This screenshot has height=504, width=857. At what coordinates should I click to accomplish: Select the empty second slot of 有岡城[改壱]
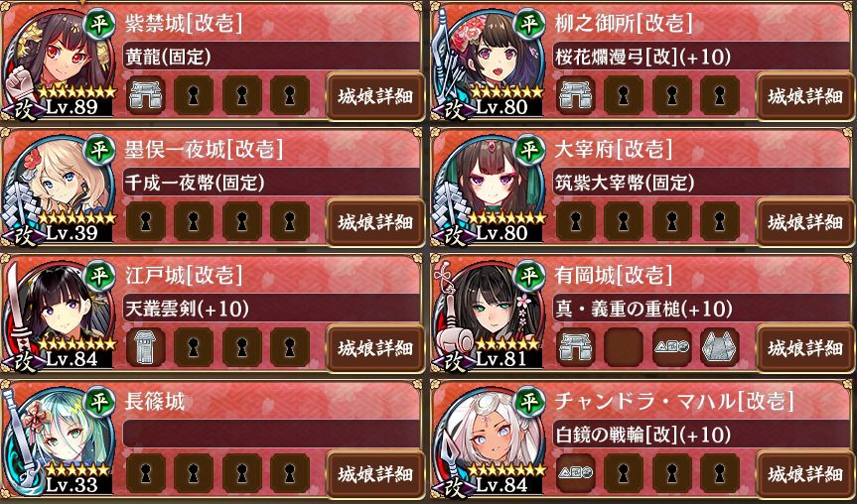tap(624, 347)
